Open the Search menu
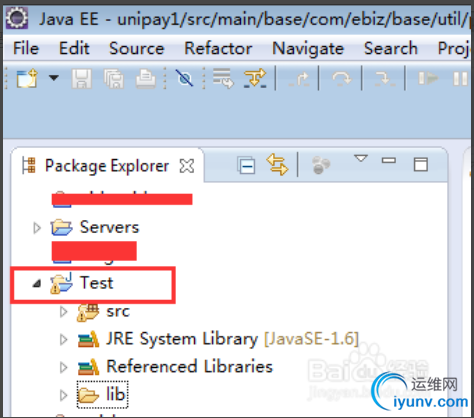The image size is (474, 418). [x=391, y=48]
